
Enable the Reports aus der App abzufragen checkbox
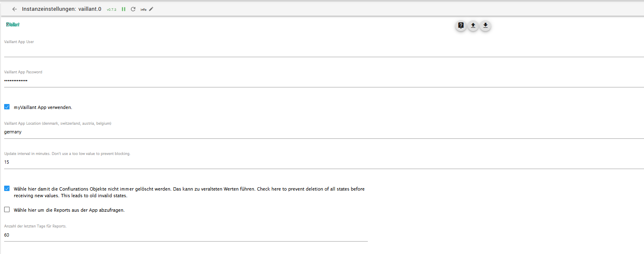(7, 210)
